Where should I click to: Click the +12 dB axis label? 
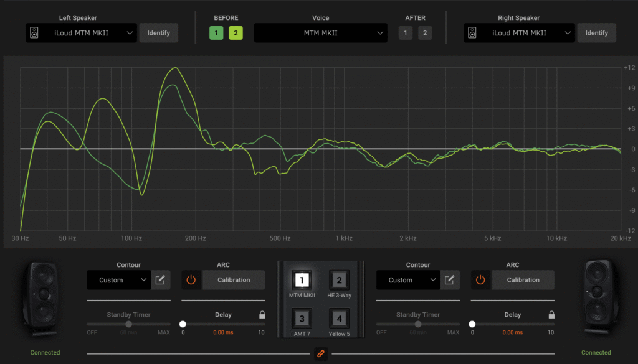coord(629,68)
